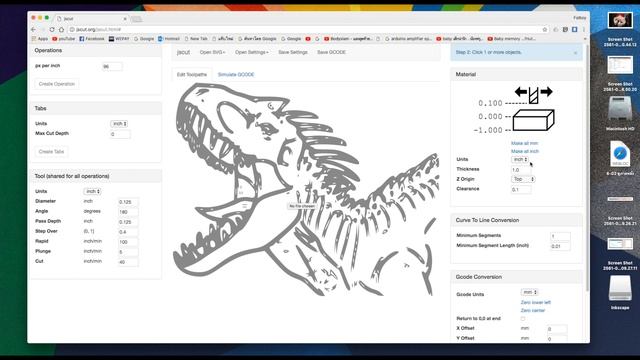
Task: Click the Rapid speed input
Action: pos(128,242)
